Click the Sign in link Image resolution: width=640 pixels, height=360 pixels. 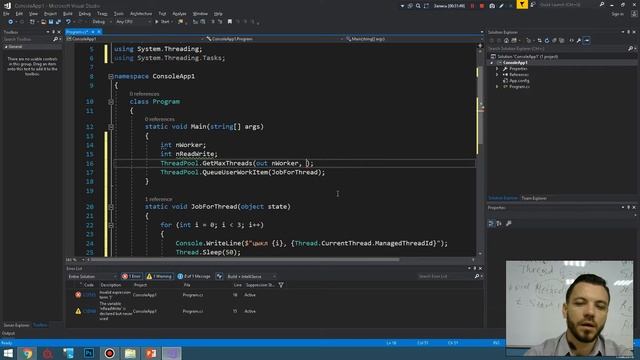coord(618,14)
